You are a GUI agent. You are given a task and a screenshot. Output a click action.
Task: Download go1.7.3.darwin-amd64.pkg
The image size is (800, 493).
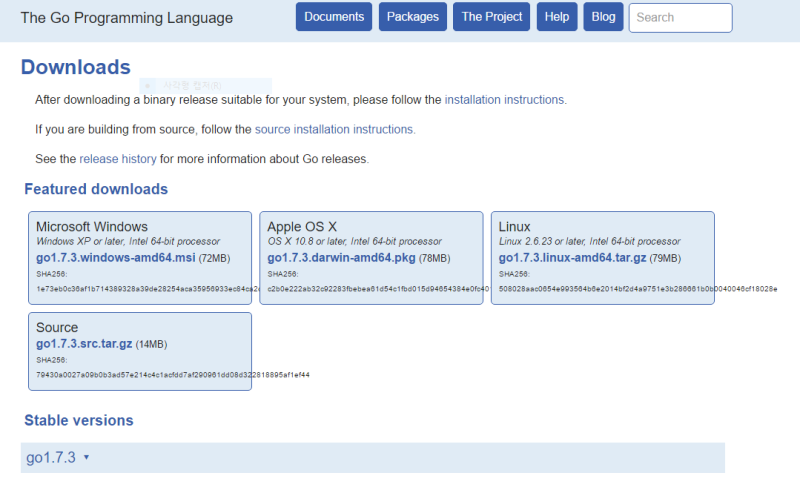click(x=341, y=258)
